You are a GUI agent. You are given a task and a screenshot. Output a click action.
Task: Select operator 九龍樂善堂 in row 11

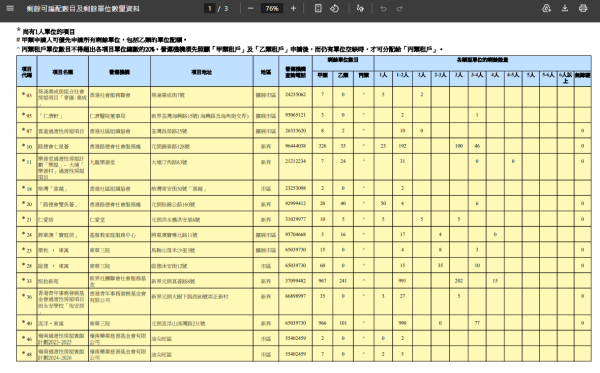102,162
